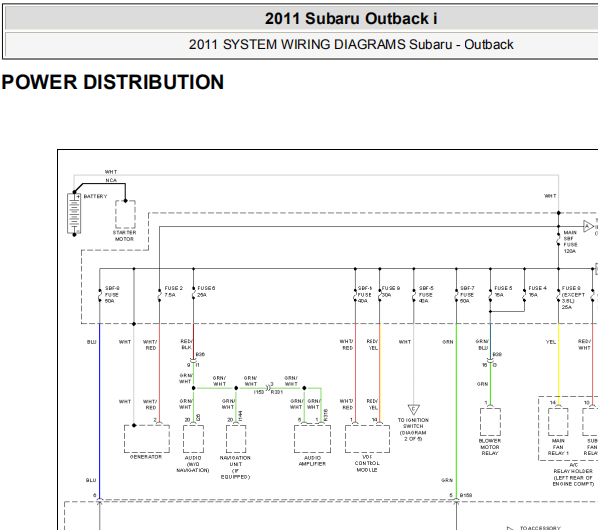Viewport: 598px width, 530px height.
Task: Click the "SBF-5 FUSE 40A" label
Action: [x=426, y=295]
